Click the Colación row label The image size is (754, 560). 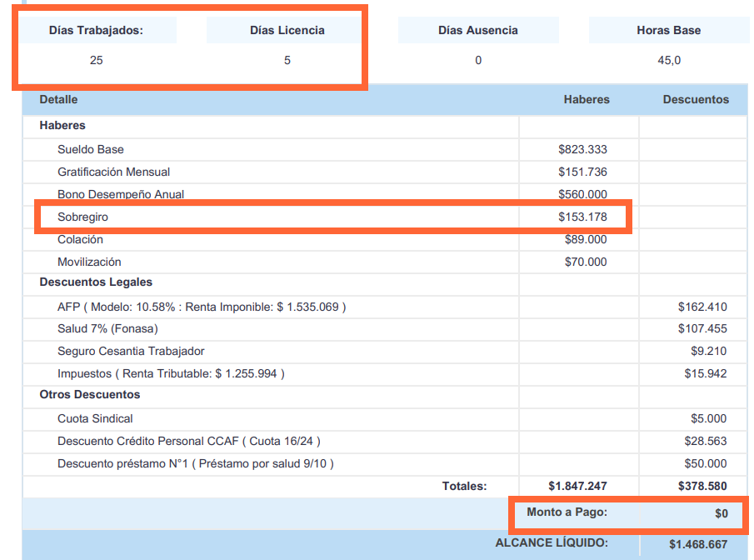[80, 239]
